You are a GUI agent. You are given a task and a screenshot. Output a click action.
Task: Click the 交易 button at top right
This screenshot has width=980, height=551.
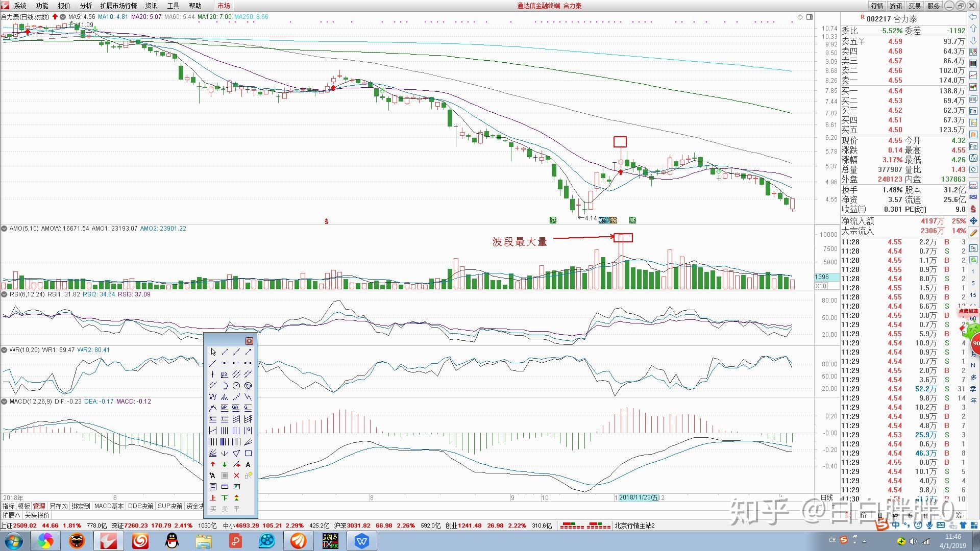(915, 6)
